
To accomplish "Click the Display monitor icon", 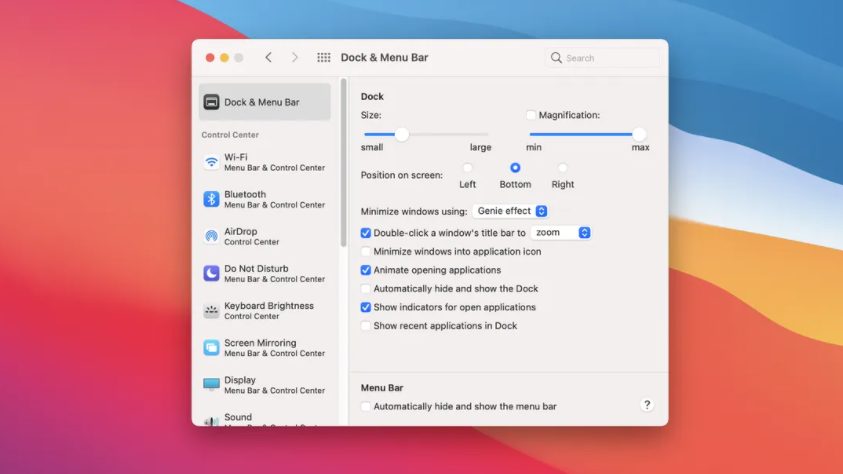I will [x=211, y=384].
